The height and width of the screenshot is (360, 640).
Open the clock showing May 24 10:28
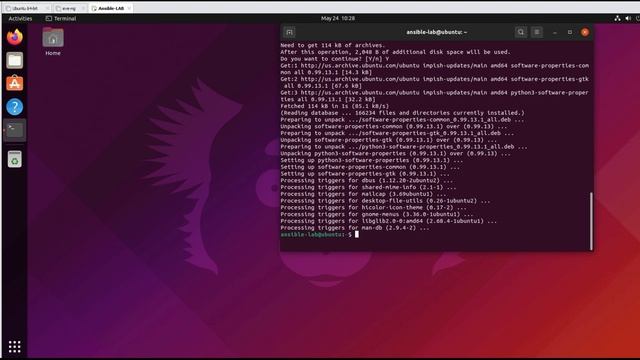[338, 18]
